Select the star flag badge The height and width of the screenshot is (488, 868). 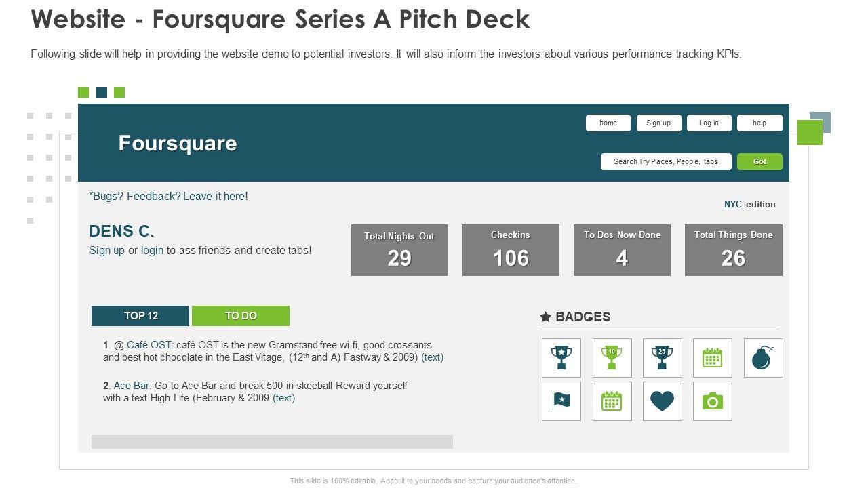click(x=561, y=401)
